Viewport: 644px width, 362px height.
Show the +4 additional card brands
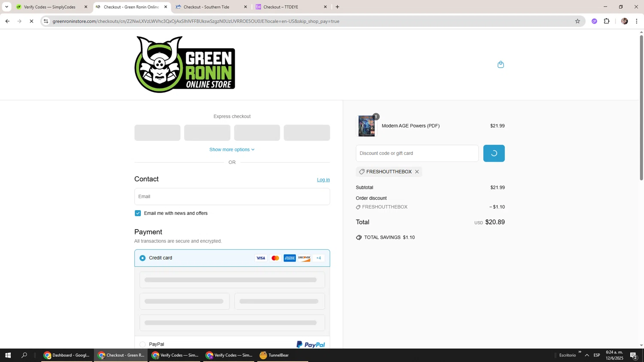[319, 258]
